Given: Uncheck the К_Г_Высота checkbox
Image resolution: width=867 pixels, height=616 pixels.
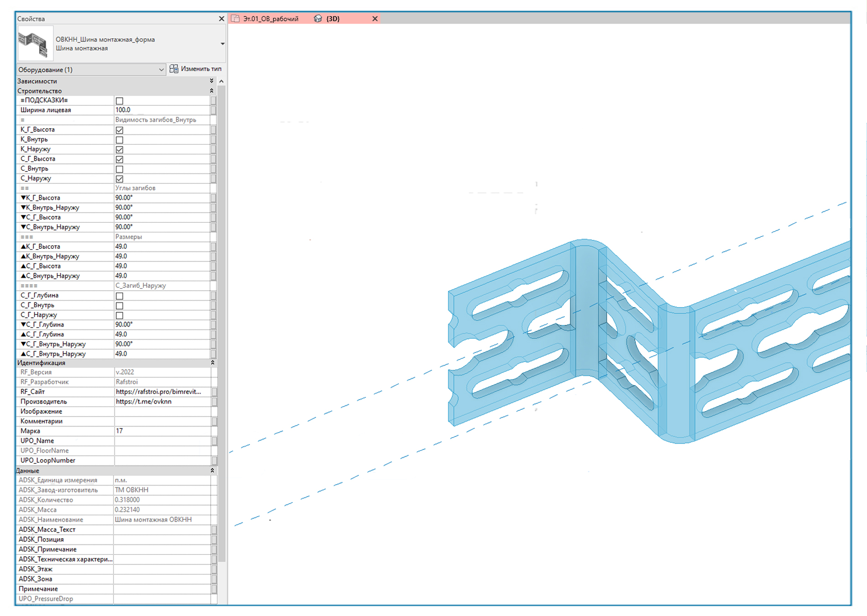Looking at the screenshot, I should (x=120, y=130).
